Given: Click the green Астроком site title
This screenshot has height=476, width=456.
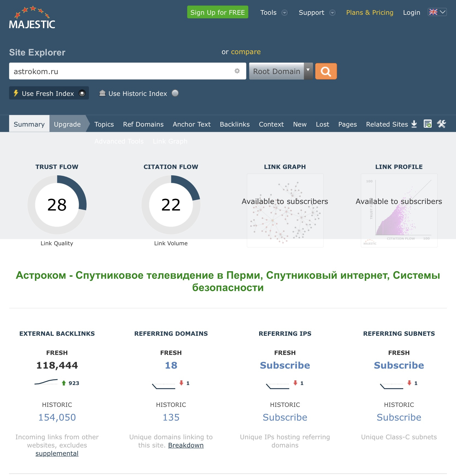Looking at the screenshot, I should (x=228, y=281).
